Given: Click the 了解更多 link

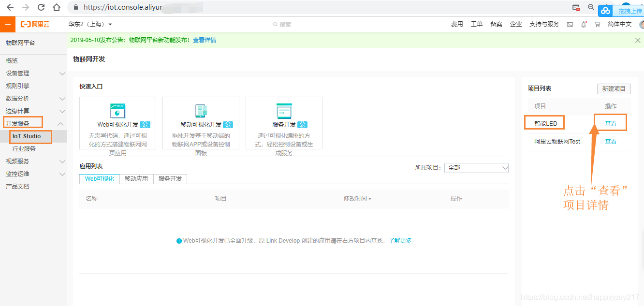Looking at the screenshot, I should coord(400,241).
